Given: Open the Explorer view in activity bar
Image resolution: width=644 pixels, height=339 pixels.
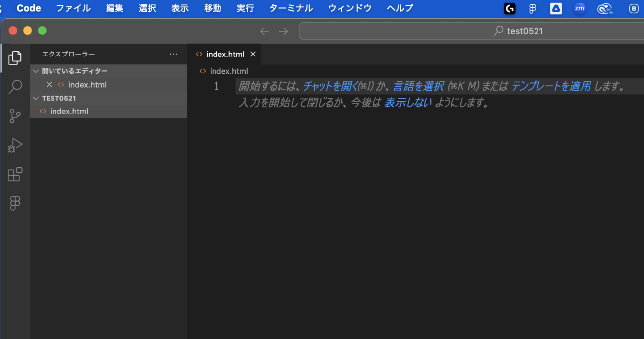Looking at the screenshot, I should click(15, 58).
